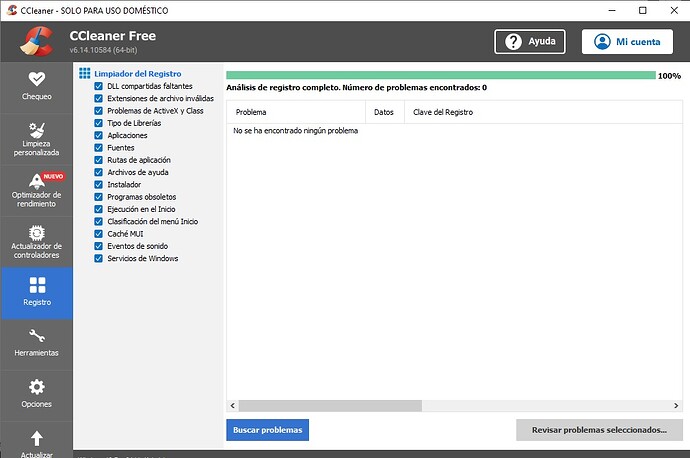The height and width of the screenshot is (458, 690).
Task: Uncheck DLL compartidas faltantes
Action: [99, 86]
